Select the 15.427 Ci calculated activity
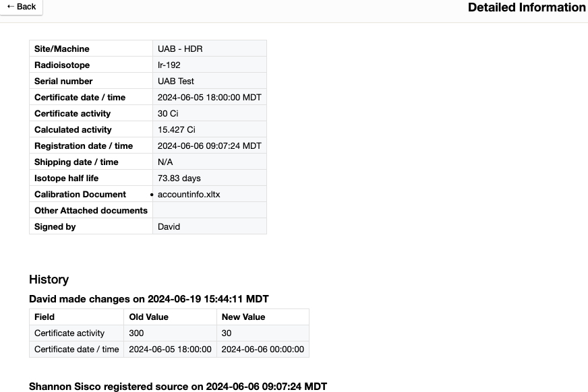This screenshot has width=588, height=392. 177,130
